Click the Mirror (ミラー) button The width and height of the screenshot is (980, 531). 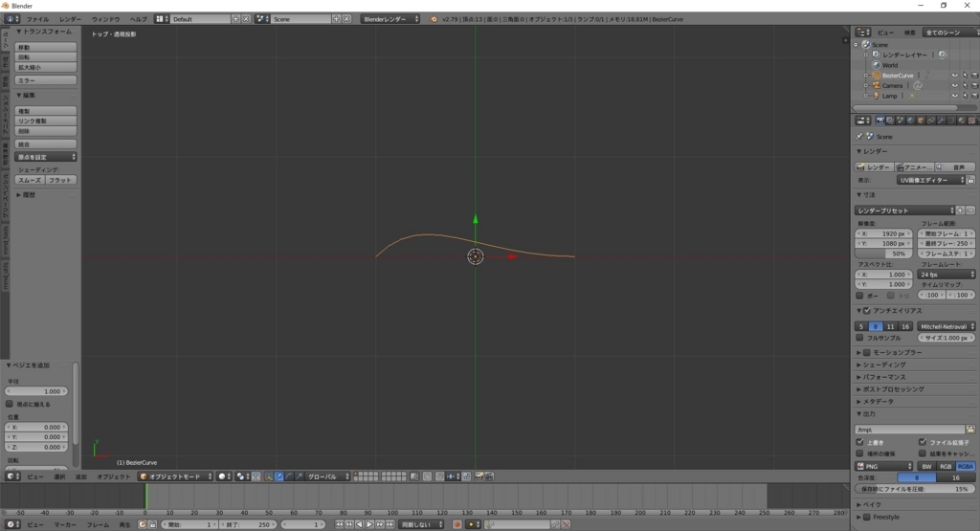coord(46,80)
